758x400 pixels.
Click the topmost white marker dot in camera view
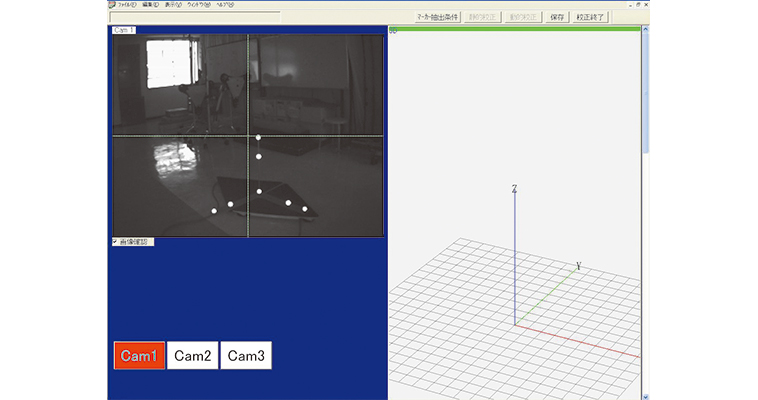point(258,138)
